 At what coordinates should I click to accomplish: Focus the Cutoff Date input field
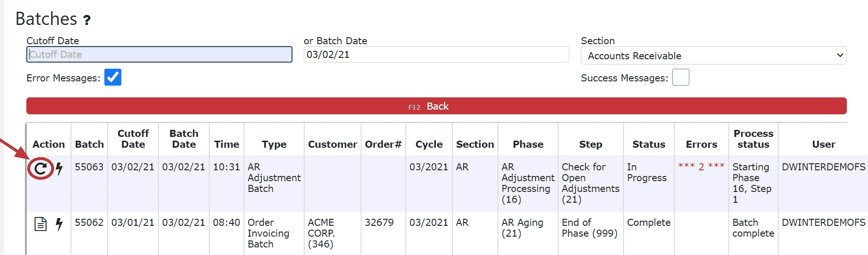coord(159,54)
